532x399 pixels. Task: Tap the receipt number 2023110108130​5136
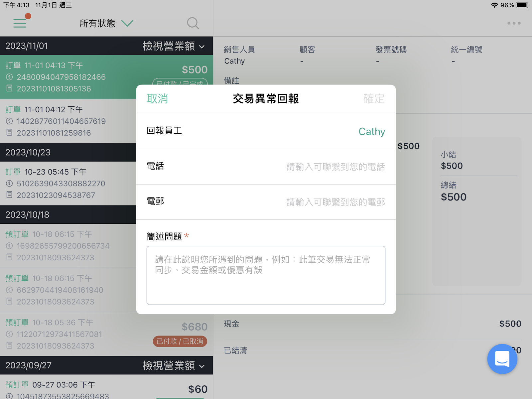54,89
